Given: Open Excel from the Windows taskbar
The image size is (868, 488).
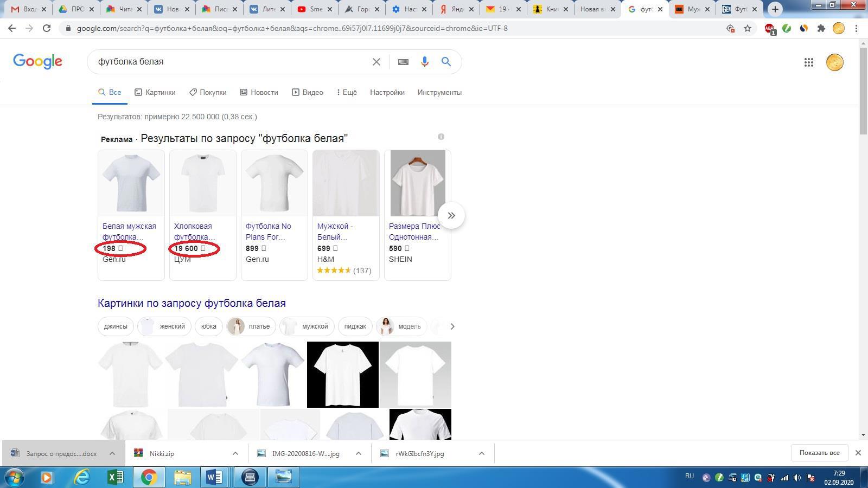Looking at the screenshot, I should [116, 477].
